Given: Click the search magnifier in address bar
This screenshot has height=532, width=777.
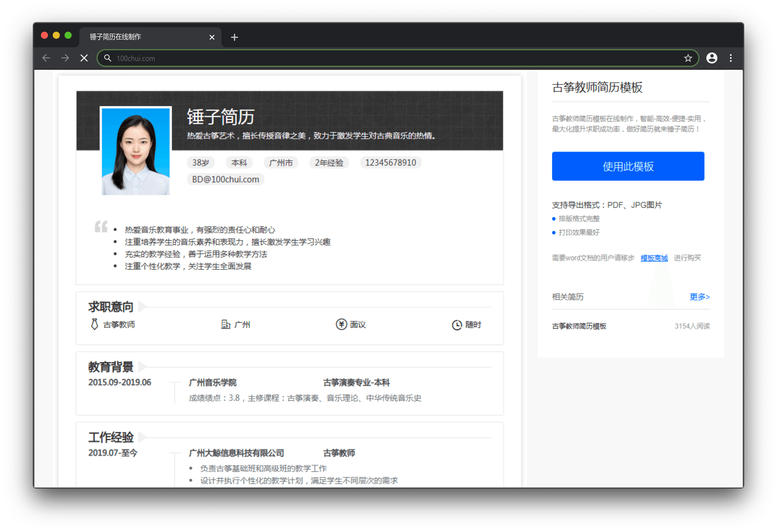Looking at the screenshot, I should tap(107, 58).
